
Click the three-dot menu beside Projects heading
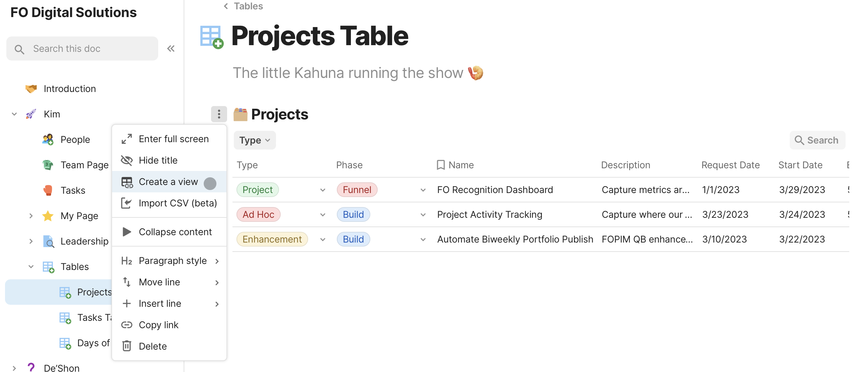219,114
